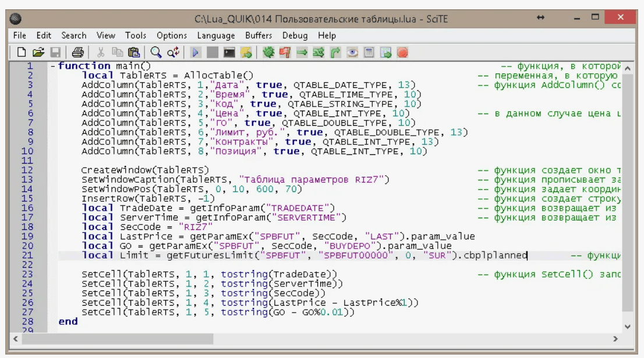The height and width of the screenshot is (358, 644).
Task: Open the Tools menu
Action: click(136, 36)
